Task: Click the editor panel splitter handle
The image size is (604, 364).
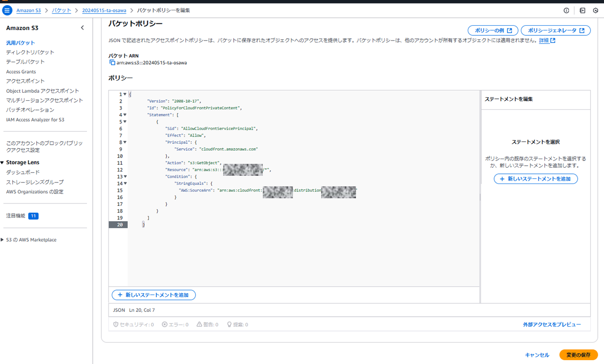Action: (x=480, y=197)
